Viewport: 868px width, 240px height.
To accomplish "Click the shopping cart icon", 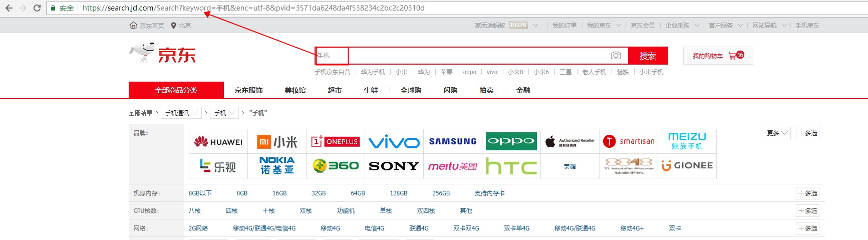I will (x=733, y=56).
